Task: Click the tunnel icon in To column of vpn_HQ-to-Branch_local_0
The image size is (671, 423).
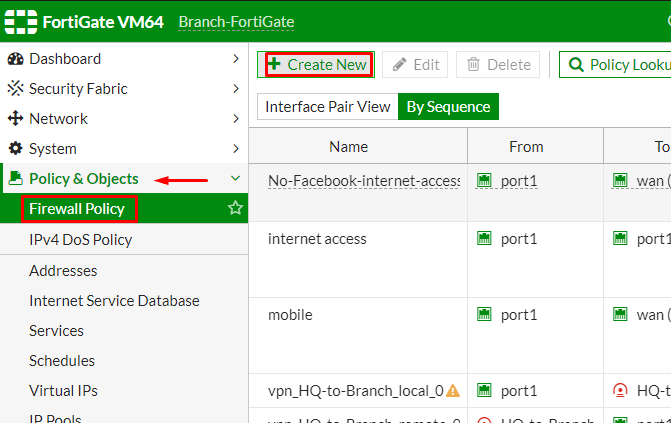Action: [620, 390]
